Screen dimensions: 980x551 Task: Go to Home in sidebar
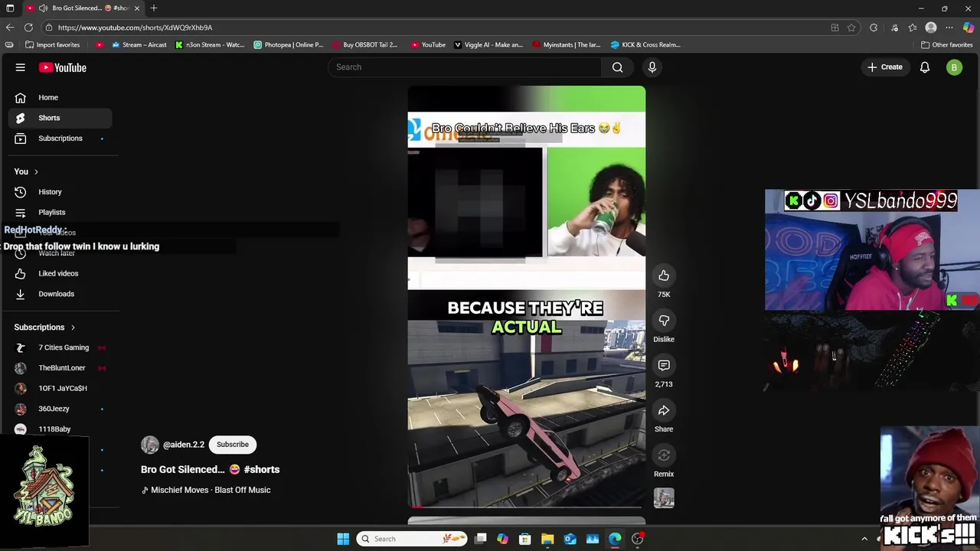coord(60,97)
